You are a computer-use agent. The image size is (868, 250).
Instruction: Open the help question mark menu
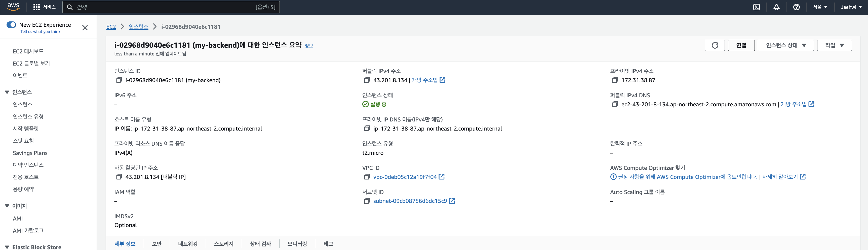[x=796, y=7]
